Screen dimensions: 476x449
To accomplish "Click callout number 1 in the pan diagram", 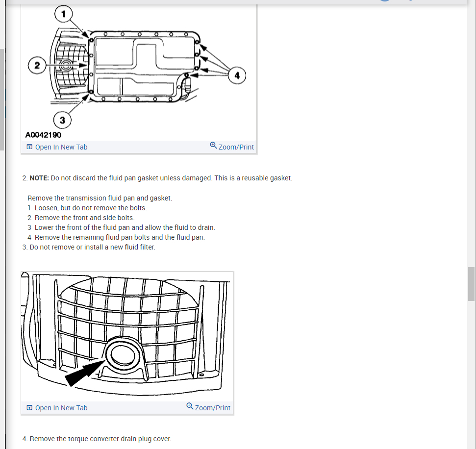I will coord(63,14).
